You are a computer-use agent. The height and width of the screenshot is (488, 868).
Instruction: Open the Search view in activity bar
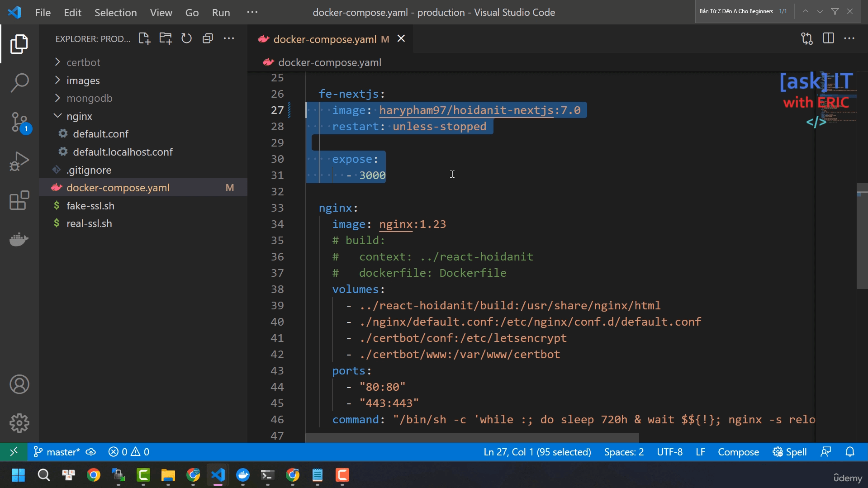click(x=19, y=83)
